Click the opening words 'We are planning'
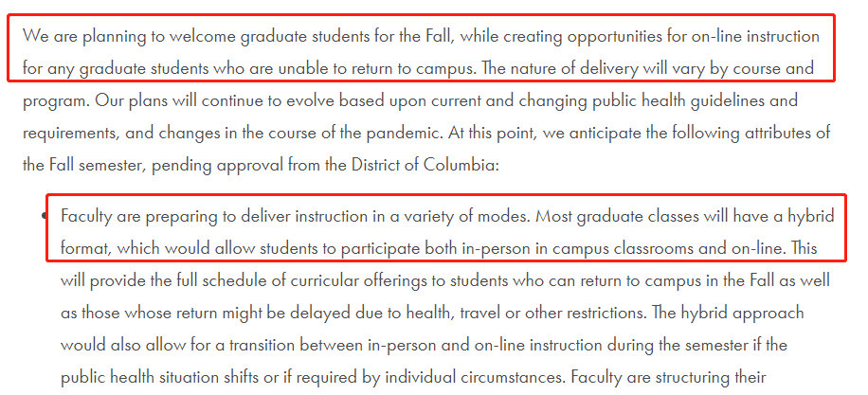Image resolution: width=868 pixels, height=395 pixels. (73, 37)
